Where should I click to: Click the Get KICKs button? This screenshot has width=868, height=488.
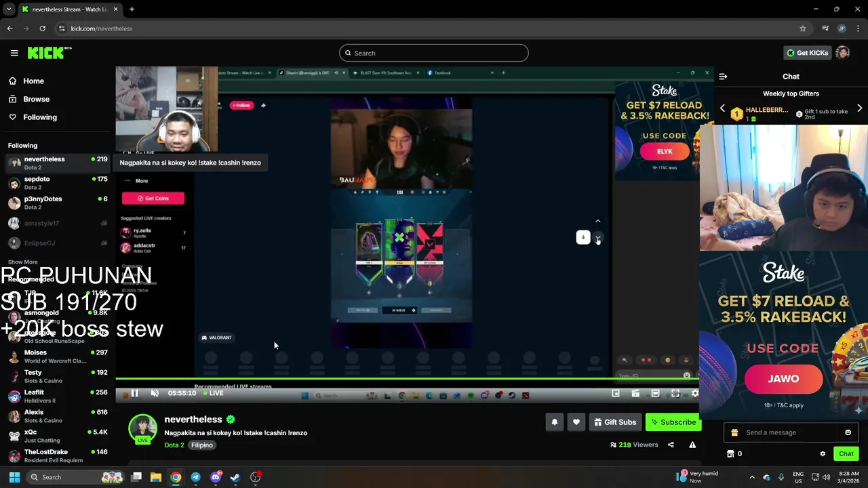tap(807, 53)
